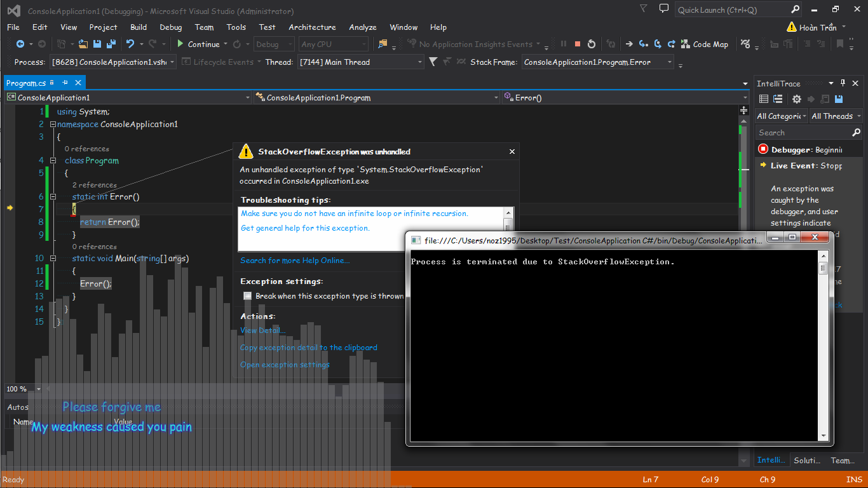Click the Navigate Backward arrow icon
Viewport: 868px width, 488px height.
pos(20,44)
